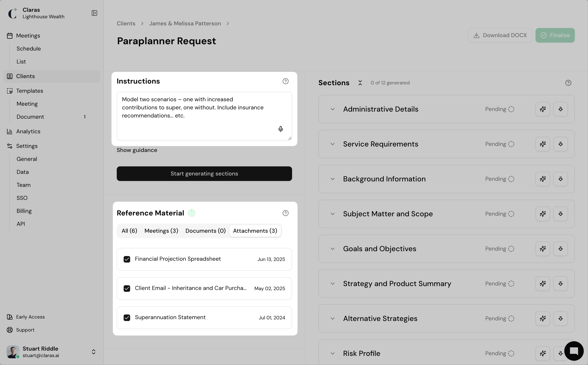This screenshot has width=588, height=365.
Task: Generate Subject Matter and Scope sparkle icon
Action: 542,214
